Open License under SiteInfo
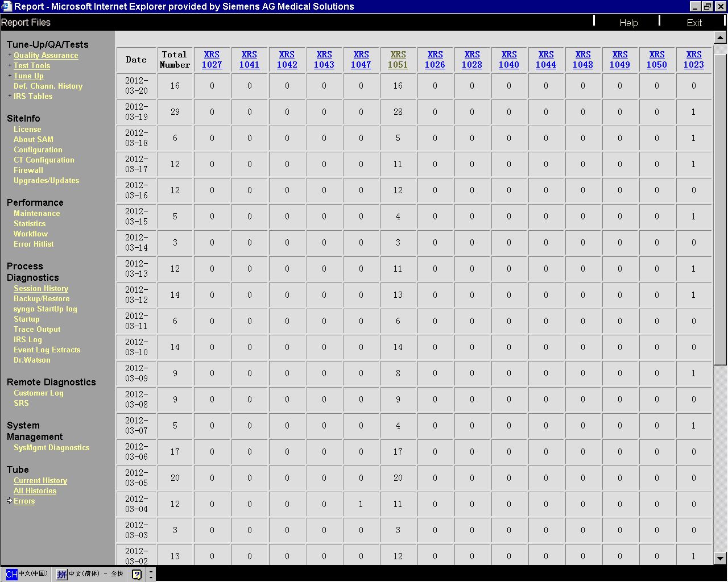This screenshot has height=582, width=728. tap(27, 130)
